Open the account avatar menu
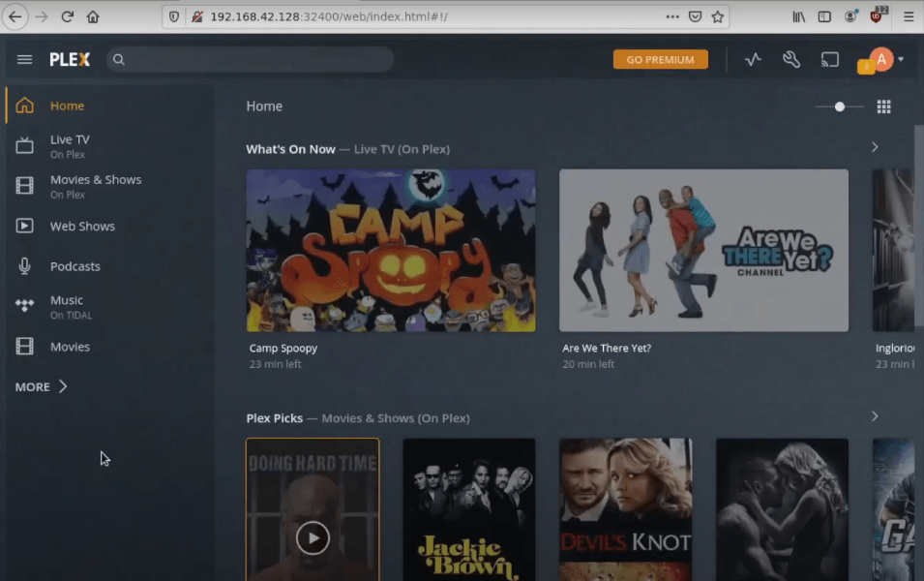The height and width of the screenshot is (581, 924). click(881, 60)
